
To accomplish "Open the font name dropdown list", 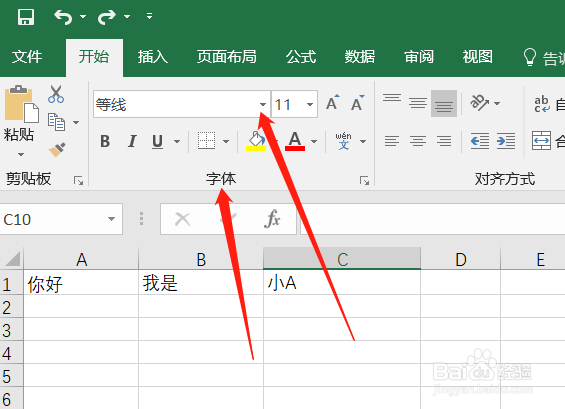I will click(263, 105).
